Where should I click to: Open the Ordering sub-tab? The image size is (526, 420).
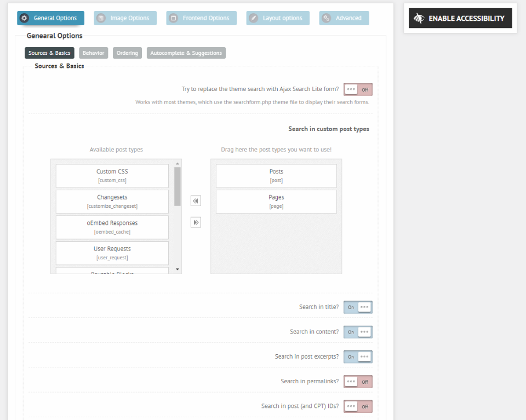(x=127, y=53)
